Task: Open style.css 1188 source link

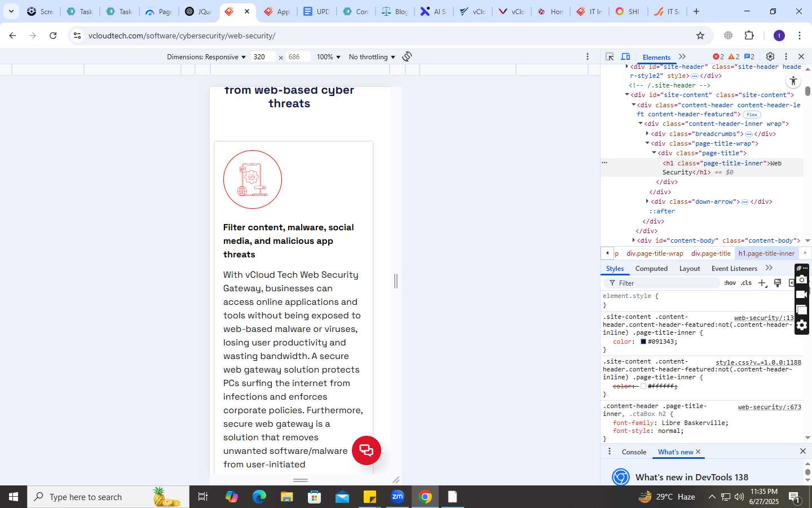Action: click(758, 362)
